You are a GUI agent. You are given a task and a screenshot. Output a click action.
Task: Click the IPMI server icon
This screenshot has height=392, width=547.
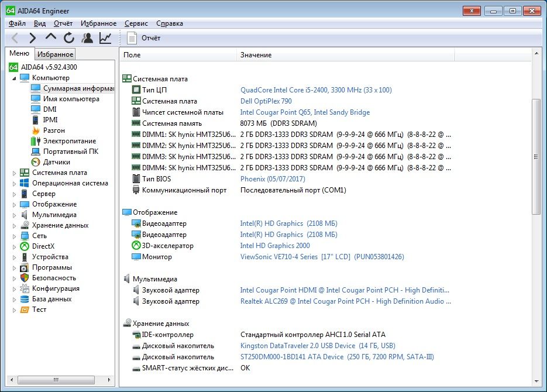pyautogui.click(x=36, y=119)
